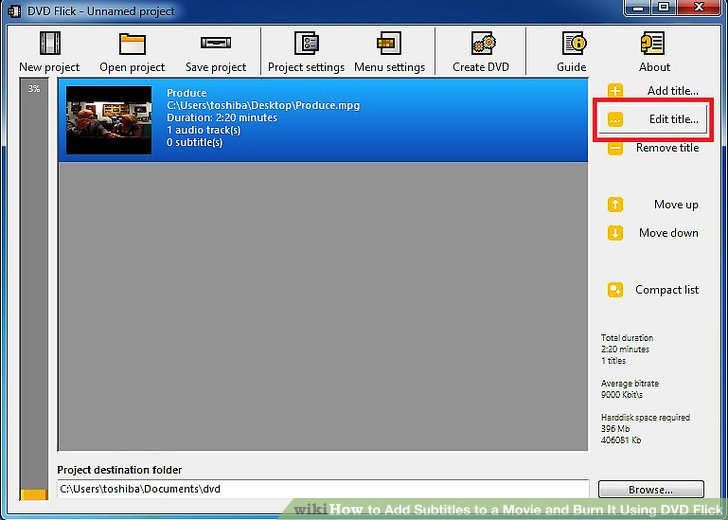Click the file path C:\Users\toshiba\Desktop\Produce.mpg

tap(263, 105)
